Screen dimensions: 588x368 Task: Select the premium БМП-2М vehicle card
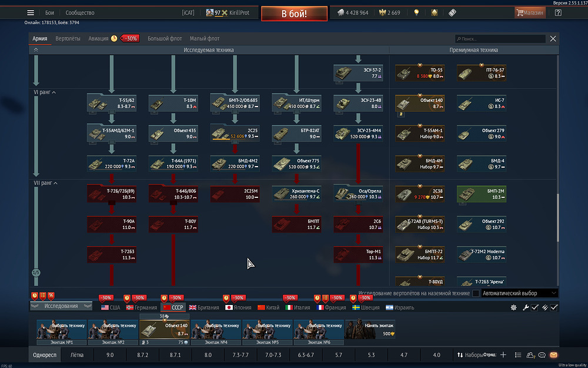click(482, 194)
